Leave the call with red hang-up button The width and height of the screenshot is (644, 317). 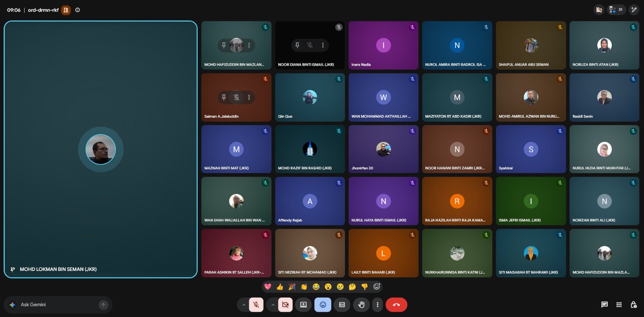click(x=397, y=305)
